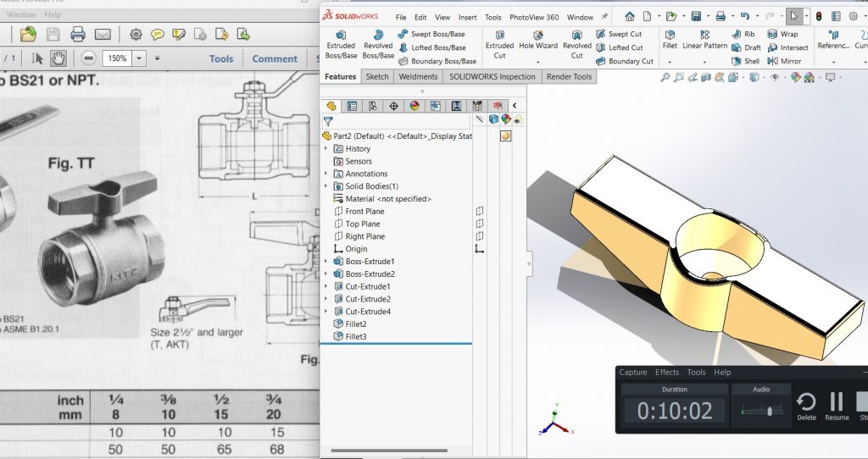Choose Lofted Boss/Base feature
The height and width of the screenshot is (459, 868).
tap(432, 47)
